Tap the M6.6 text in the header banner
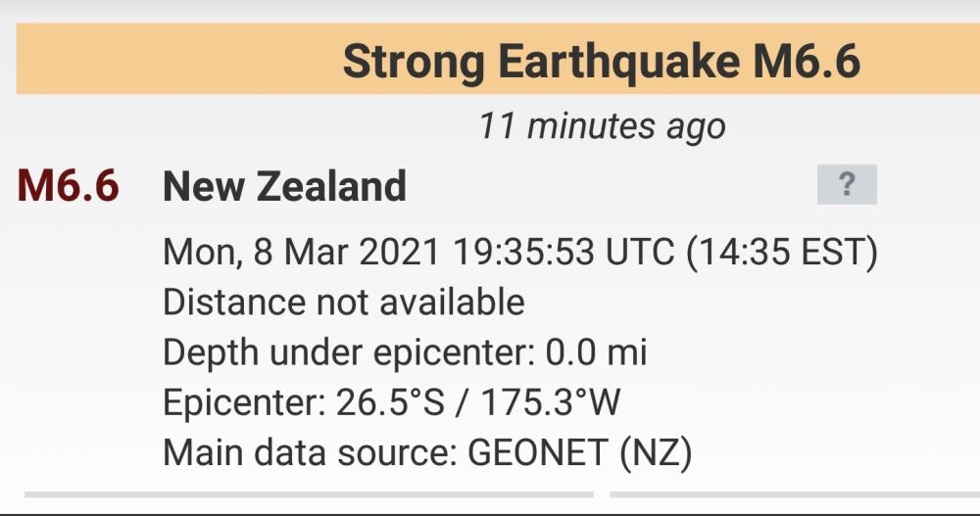This screenshot has height=516, width=980. click(x=807, y=63)
